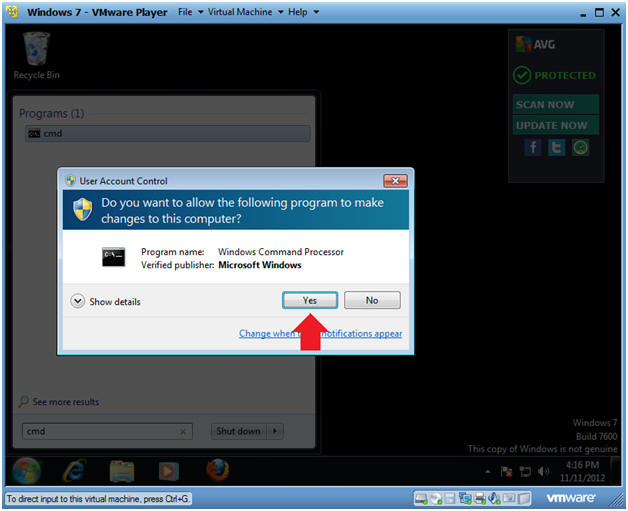Click VMware printer device icon

click(x=479, y=499)
